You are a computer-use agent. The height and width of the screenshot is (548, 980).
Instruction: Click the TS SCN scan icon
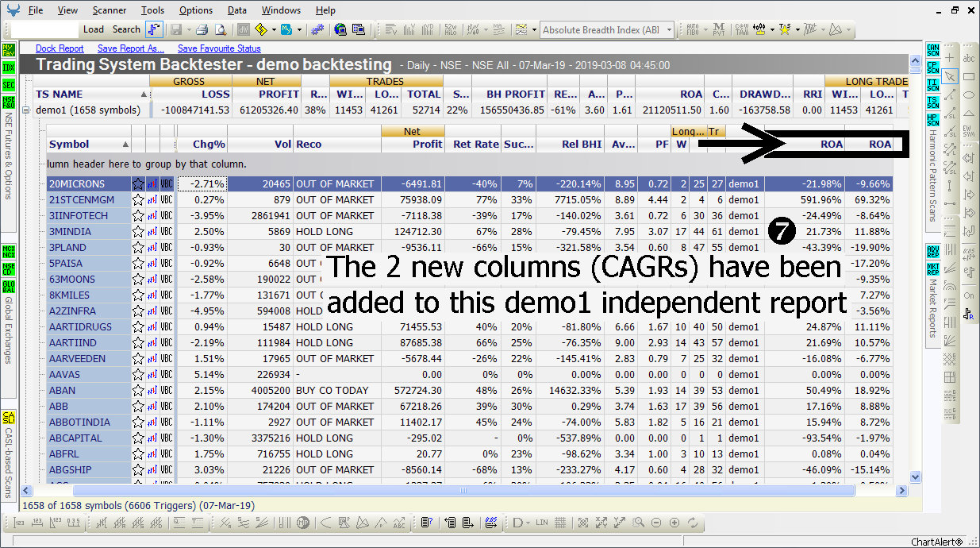[x=932, y=101]
